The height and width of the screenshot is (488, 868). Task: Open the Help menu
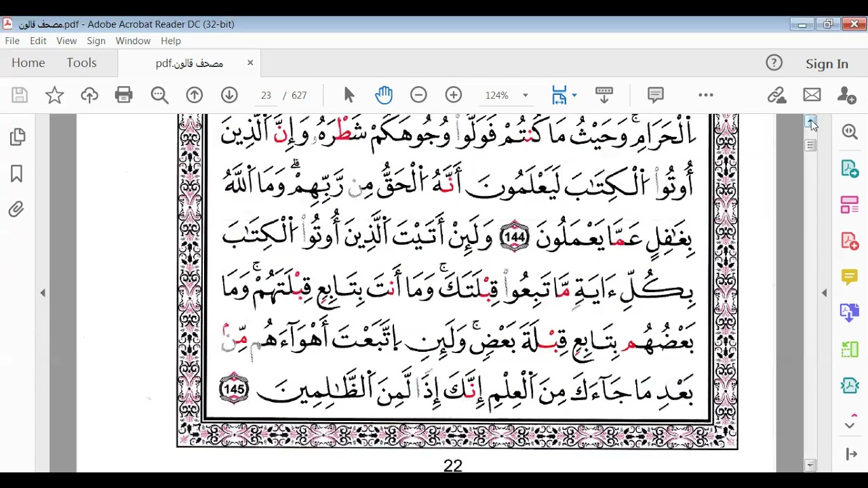pyautogui.click(x=171, y=41)
